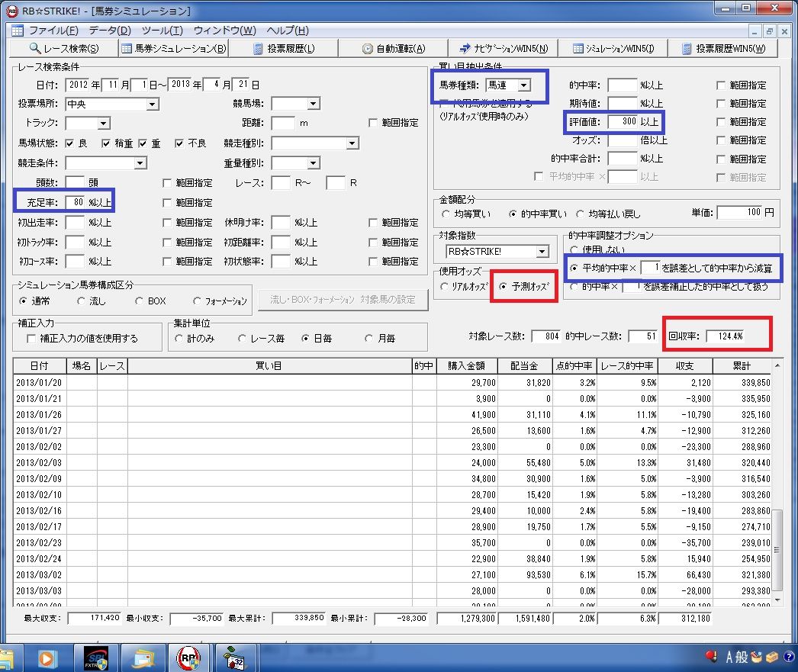Image resolution: width=798 pixels, height=672 pixels.
Task: Click the help question mark tray icon
Action: tap(790, 657)
